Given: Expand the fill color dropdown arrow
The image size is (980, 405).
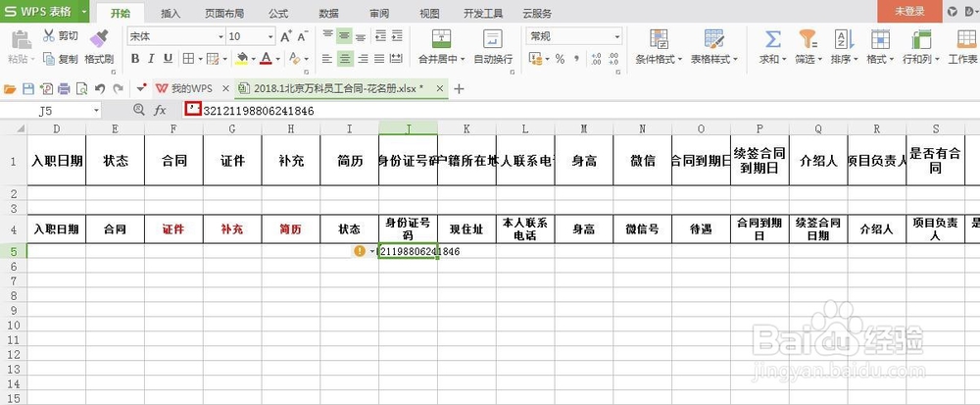Looking at the screenshot, I should pyautogui.click(x=253, y=60).
